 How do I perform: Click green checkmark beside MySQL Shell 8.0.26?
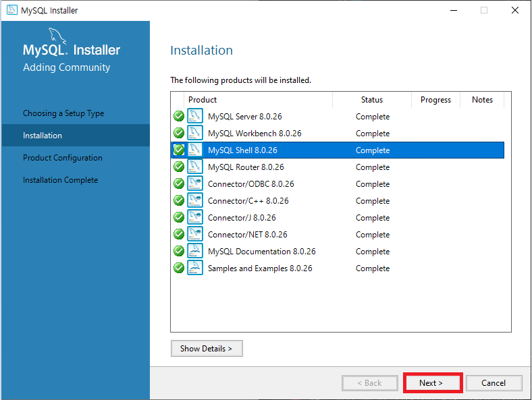pyautogui.click(x=179, y=150)
